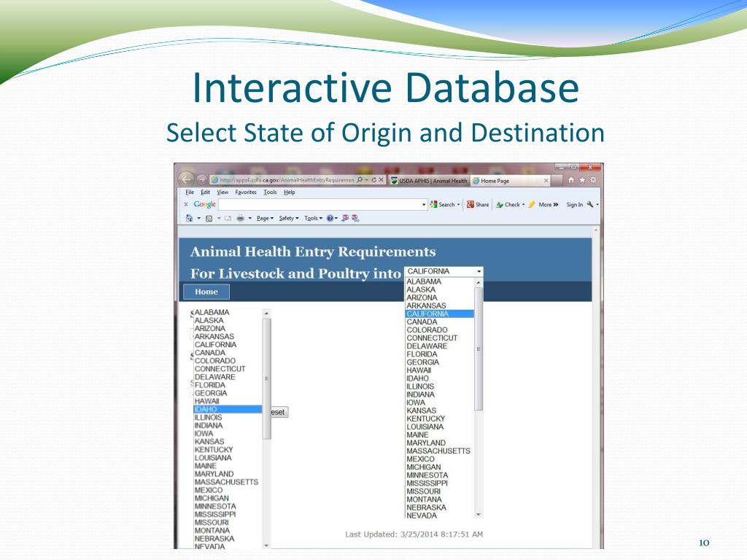Click the origin list scrollbar thumb

pyautogui.click(x=267, y=378)
